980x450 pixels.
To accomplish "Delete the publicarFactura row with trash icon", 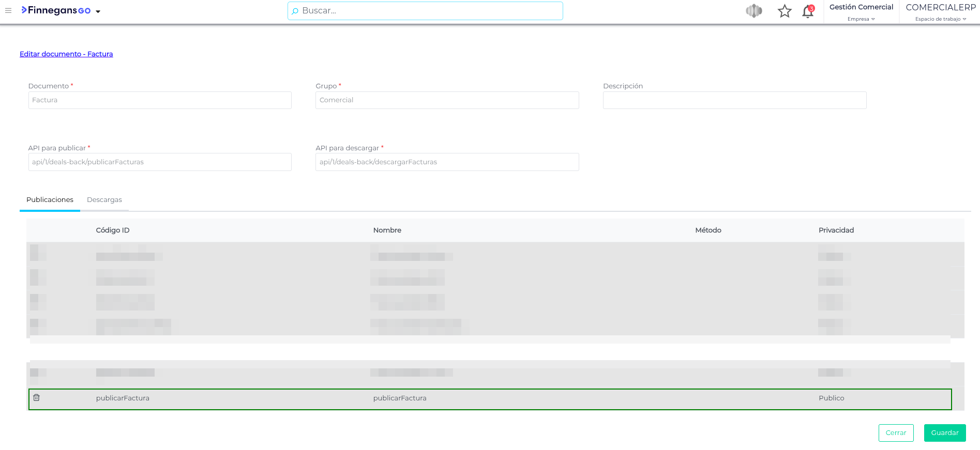I will 37,398.
